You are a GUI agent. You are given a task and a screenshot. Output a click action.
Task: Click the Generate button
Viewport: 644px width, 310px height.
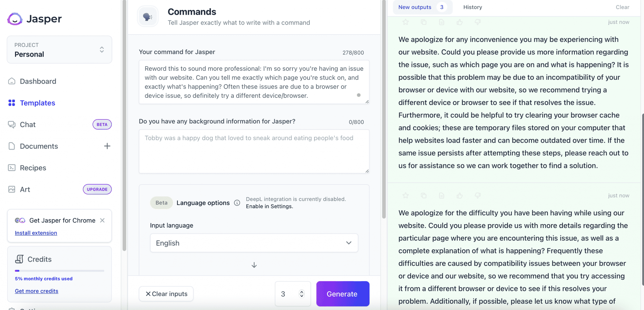point(343,294)
